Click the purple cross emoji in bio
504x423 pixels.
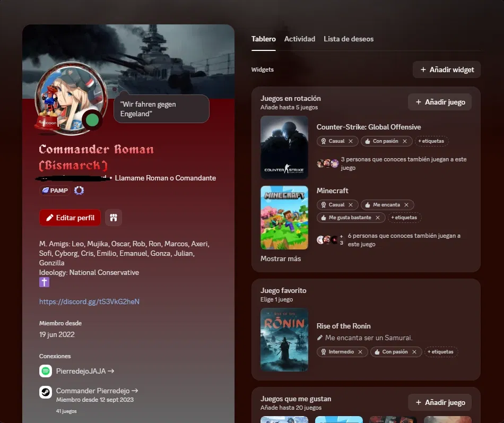[x=45, y=282]
